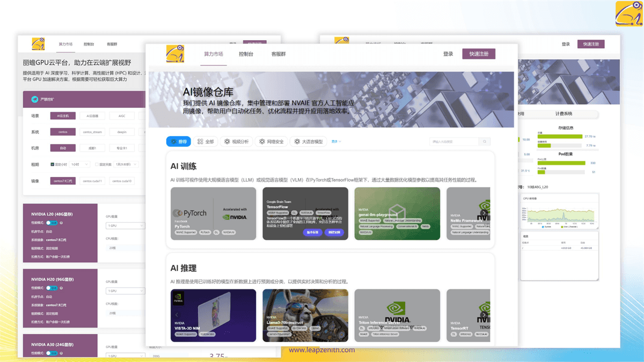Click the search magnifier icon in image repository
This screenshot has width=644, height=362.
484,142
